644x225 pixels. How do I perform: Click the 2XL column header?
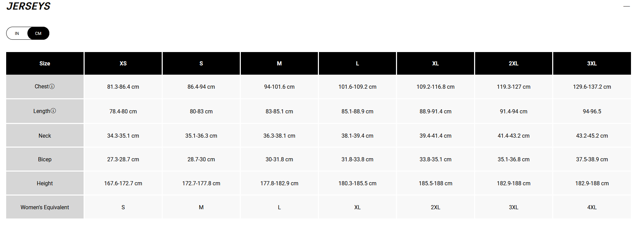click(513, 63)
